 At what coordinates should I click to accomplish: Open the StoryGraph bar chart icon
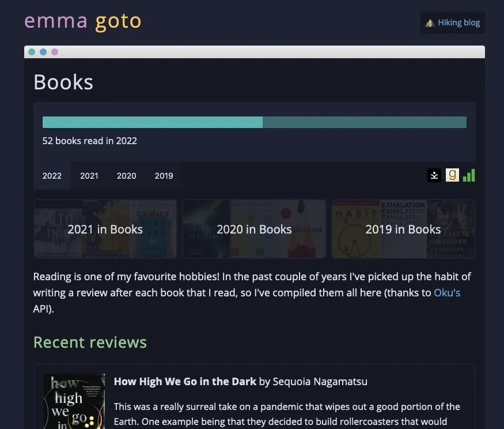(468, 175)
